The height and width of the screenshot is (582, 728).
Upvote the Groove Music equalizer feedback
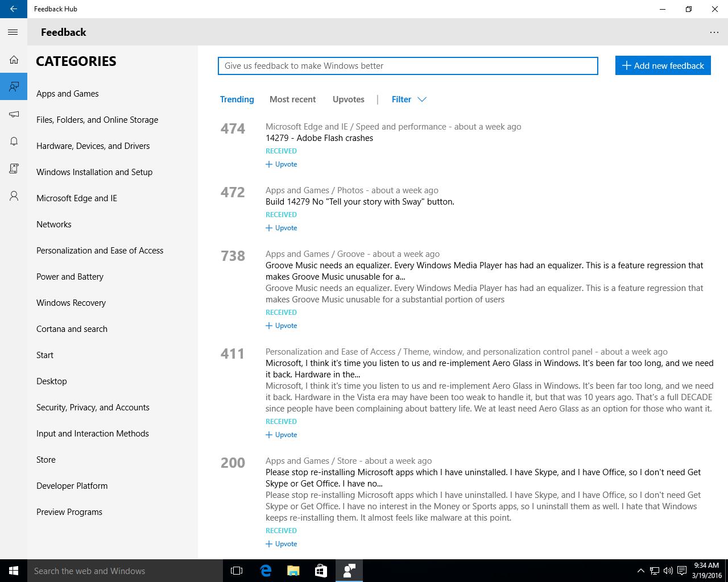pyautogui.click(x=282, y=326)
